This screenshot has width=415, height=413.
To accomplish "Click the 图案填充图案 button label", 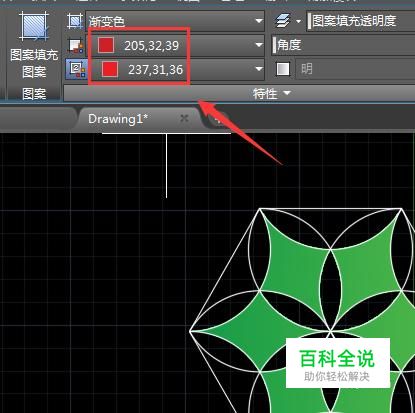I will pos(34,63).
